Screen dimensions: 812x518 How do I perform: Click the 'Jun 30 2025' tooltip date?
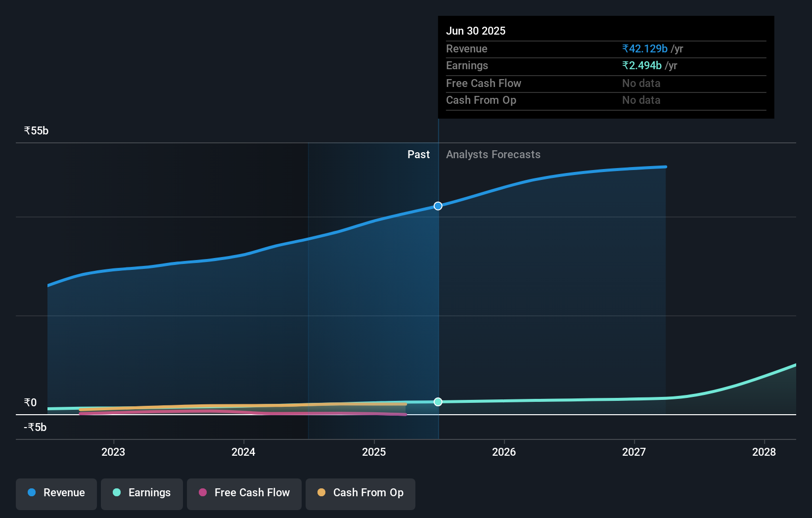(x=476, y=31)
